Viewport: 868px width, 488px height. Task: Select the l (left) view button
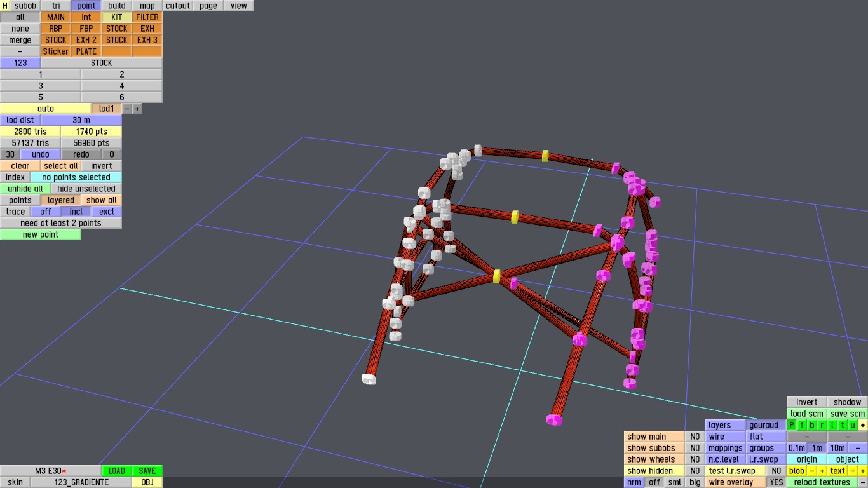(832, 425)
